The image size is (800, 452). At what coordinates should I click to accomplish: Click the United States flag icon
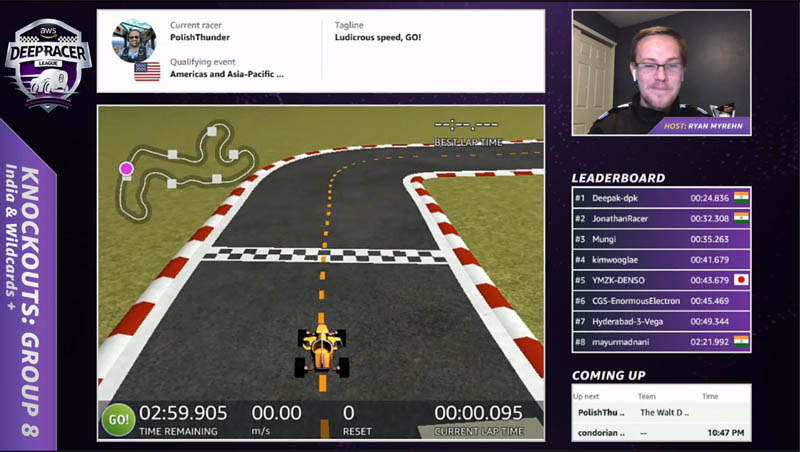[147, 71]
